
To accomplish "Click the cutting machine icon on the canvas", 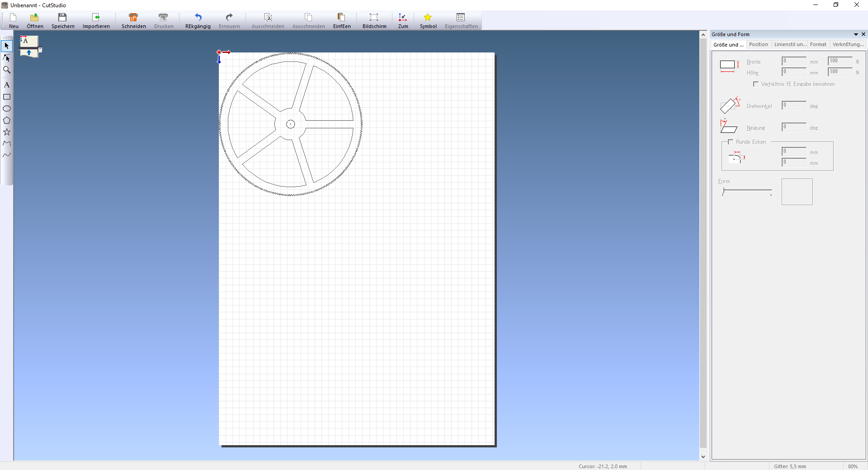I will point(30,47).
